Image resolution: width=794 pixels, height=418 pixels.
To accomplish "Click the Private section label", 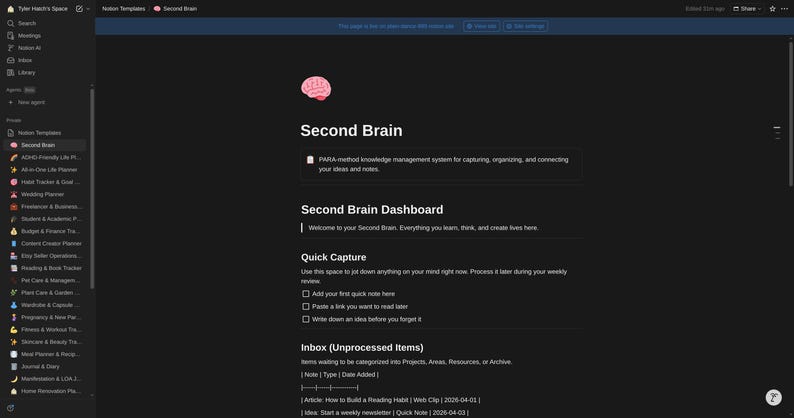I will pyautogui.click(x=14, y=120).
